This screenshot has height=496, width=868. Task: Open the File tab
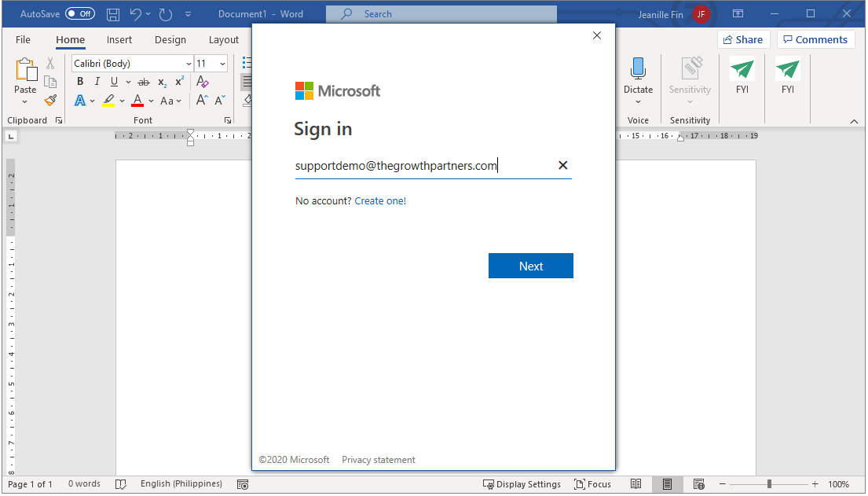point(23,40)
